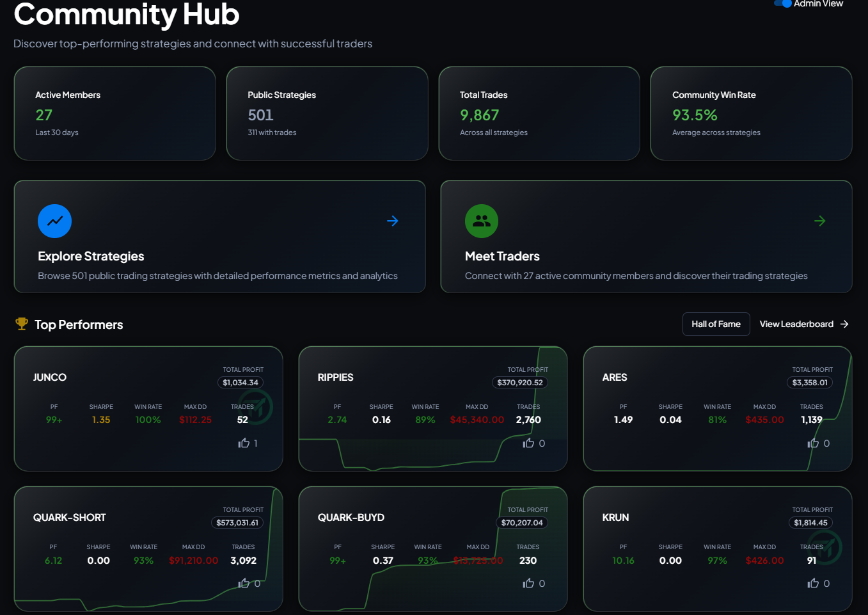Like the QUARK-SHORT strategy via its thumbs-up
Image resolution: width=868 pixels, height=615 pixels.
click(x=245, y=583)
